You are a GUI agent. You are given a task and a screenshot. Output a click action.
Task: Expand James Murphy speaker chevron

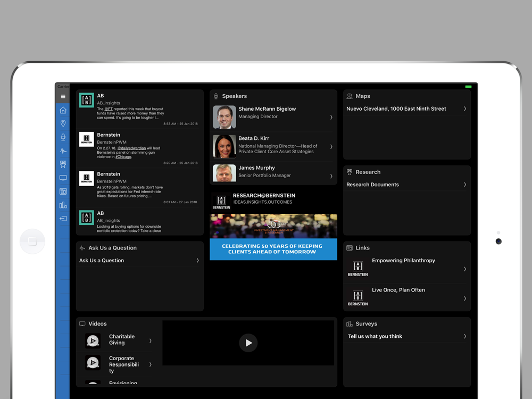pos(331,176)
